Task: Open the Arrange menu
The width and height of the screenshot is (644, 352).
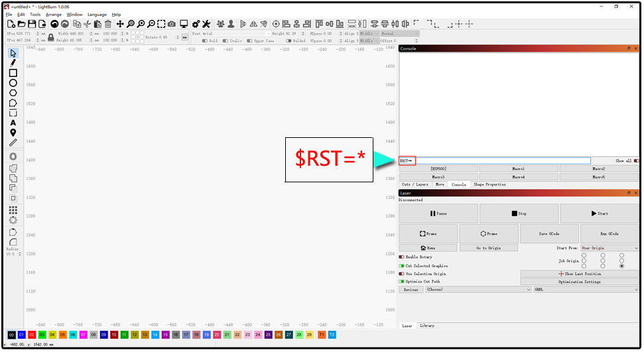Action: pos(54,15)
